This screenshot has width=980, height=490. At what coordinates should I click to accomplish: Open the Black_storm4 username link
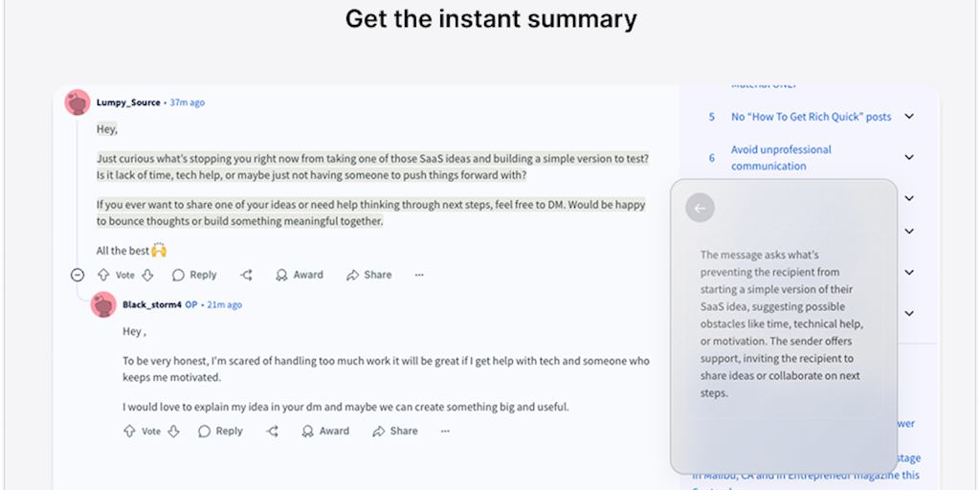coord(152,304)
